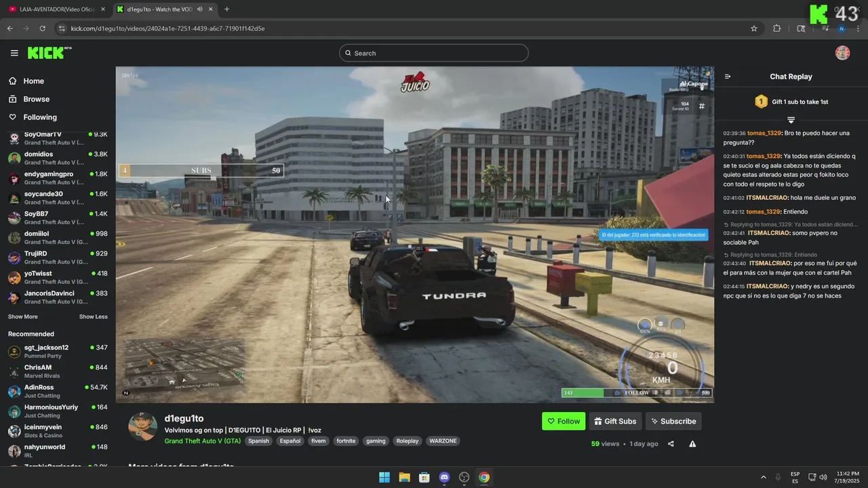The height and width of the screenshot is (488, 868).
Task: Open Microsoft Store from the taskbar
Action: pos(425,477)
